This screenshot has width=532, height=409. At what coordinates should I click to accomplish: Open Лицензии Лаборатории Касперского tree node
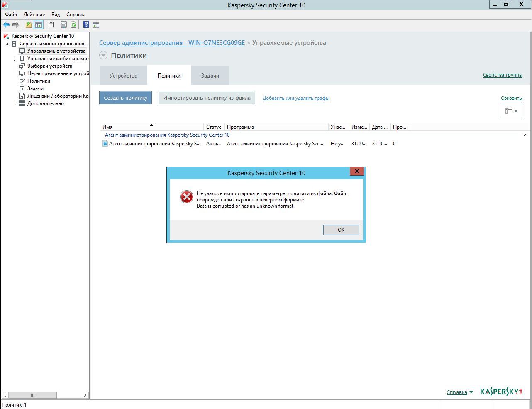click(x=58, y=96)
